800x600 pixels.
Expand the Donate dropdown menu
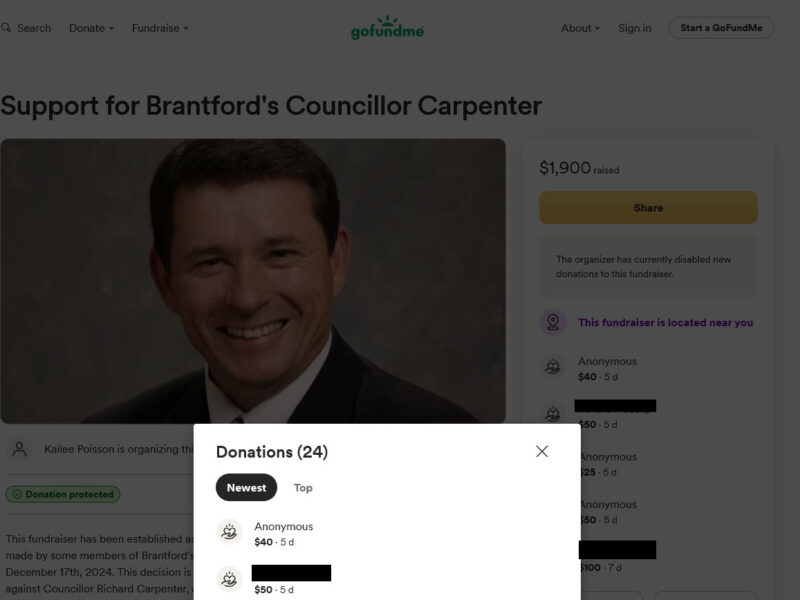click(x=91, y=28)
